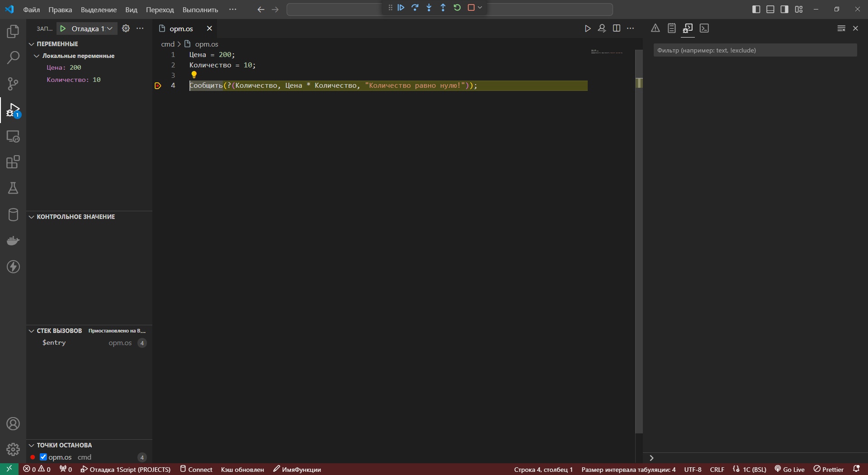Open the database cylinder view
Screen dimensions: 868x475
pyautogui.click(x=13, y=214)
